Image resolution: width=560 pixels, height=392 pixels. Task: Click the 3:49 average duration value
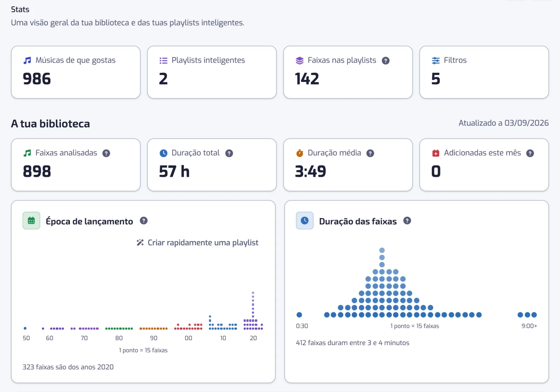[x=310, y=171]
